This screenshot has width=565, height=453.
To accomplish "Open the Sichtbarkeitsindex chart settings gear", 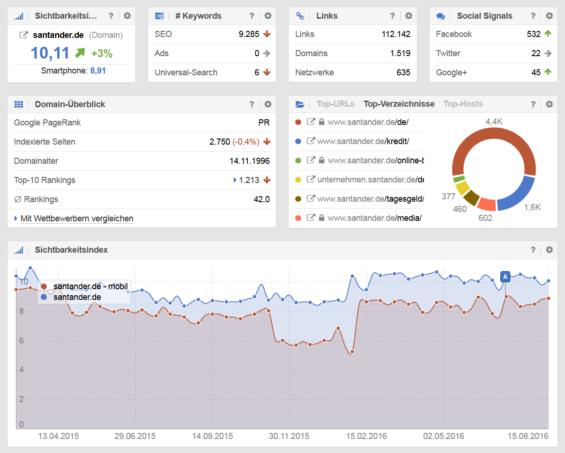I will pyautogui.click(x=549, y=250).
